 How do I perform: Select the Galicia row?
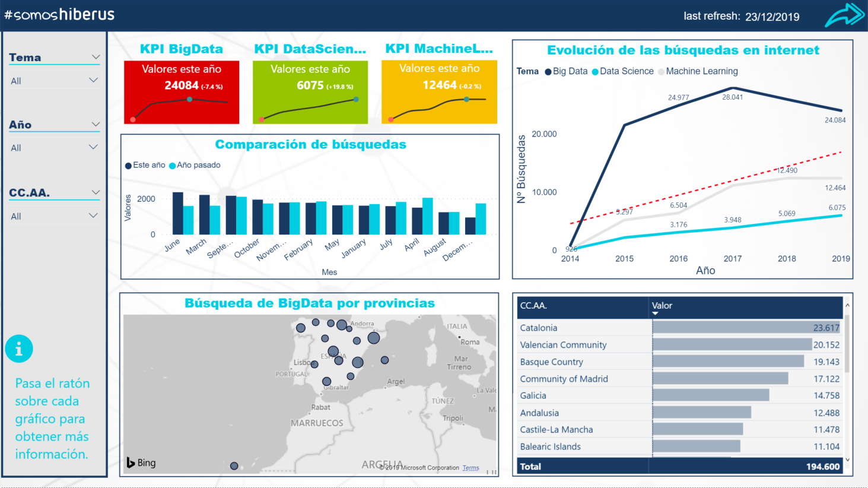pyautogui.click(x=680, y=395)
